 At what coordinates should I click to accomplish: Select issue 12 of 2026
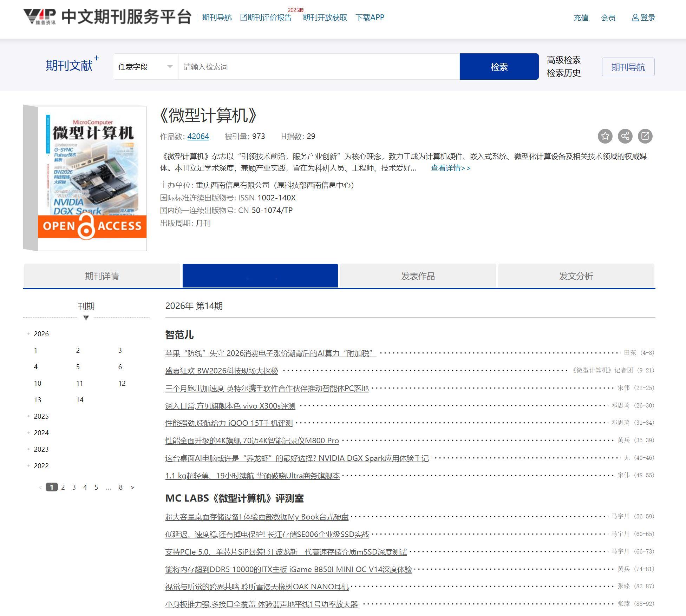coord(122,383)
